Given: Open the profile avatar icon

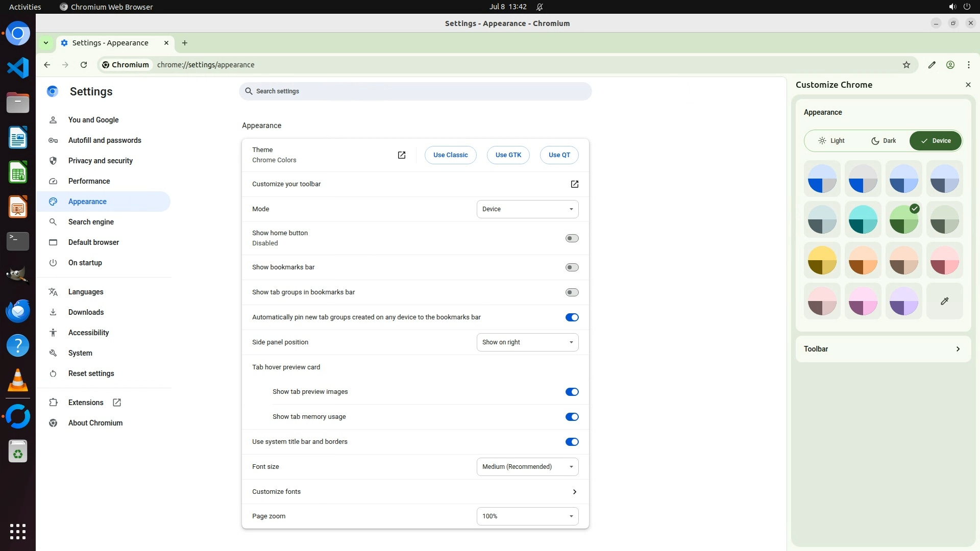Looking at the screenshot, I should point(950,65).
